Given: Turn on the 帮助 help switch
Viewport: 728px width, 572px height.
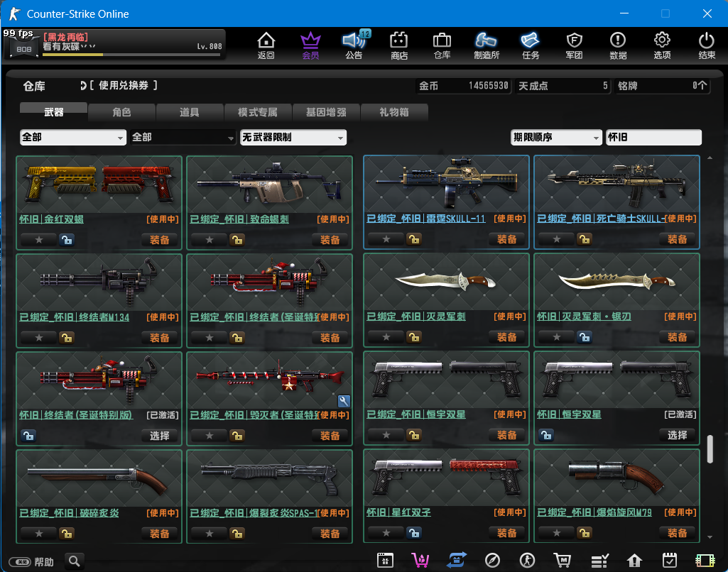Looking at the screenshot, I should pos(20,562).
